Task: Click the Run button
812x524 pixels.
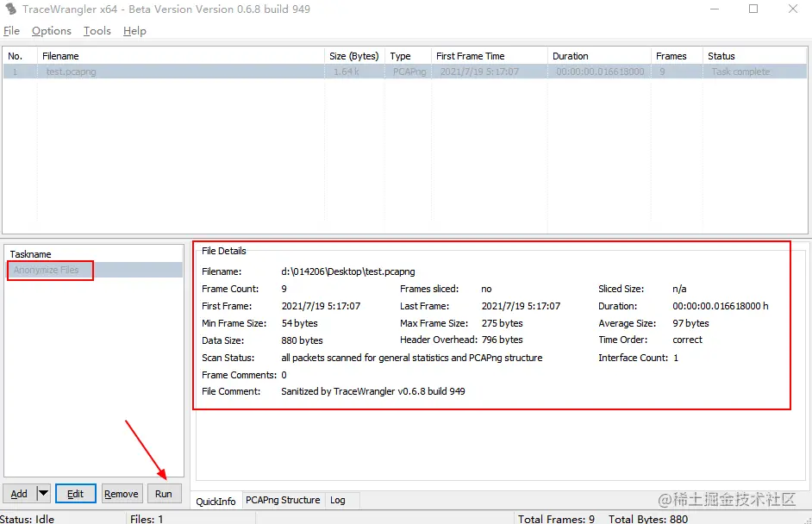Action: (x=164, y=494)
